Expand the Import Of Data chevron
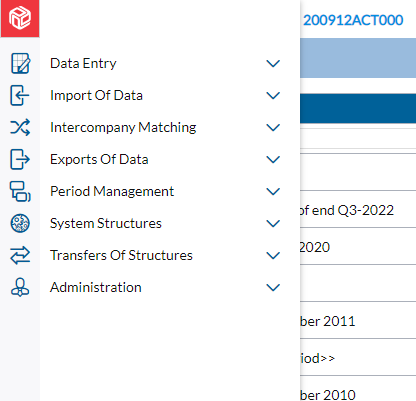The height and width of the screenshot is (401, 416). pos(273,95)
